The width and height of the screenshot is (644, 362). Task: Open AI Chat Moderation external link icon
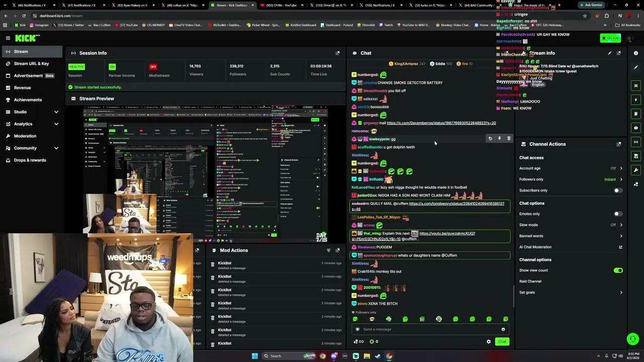[x=620, y=247]
